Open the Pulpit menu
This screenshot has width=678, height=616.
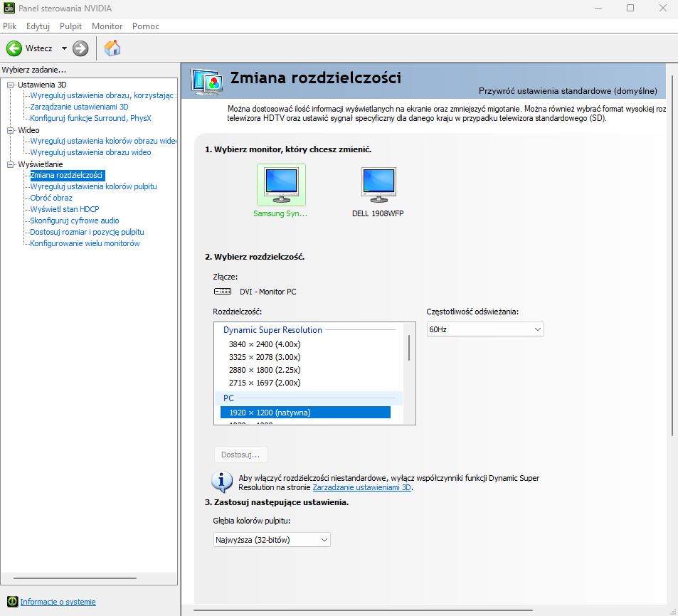pos(70,26)
